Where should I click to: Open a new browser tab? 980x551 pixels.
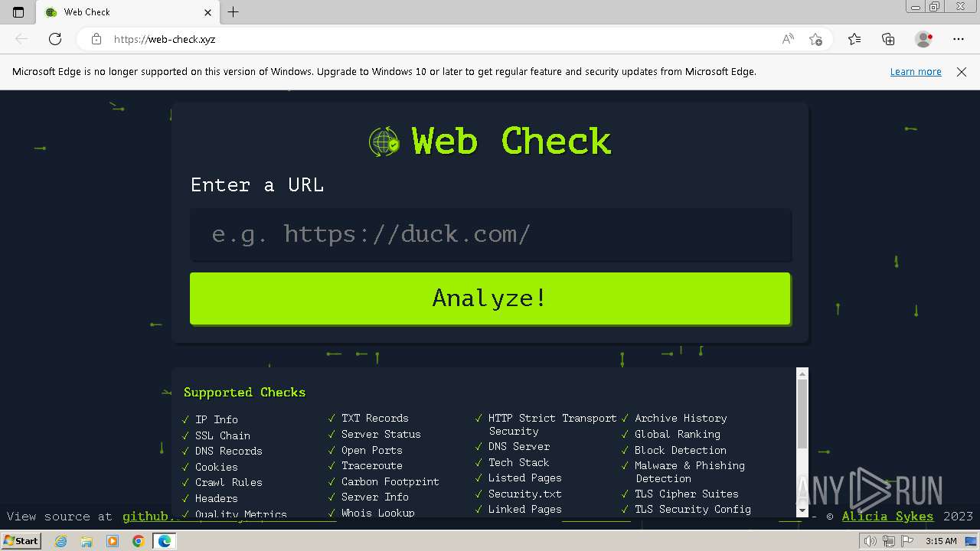(x=234, y=12)
